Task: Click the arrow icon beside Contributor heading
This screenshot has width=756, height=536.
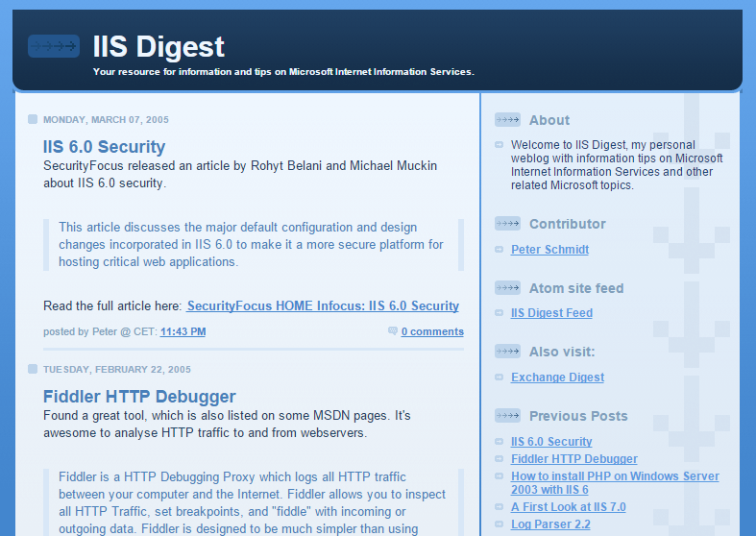Action: tap(507, 223)
